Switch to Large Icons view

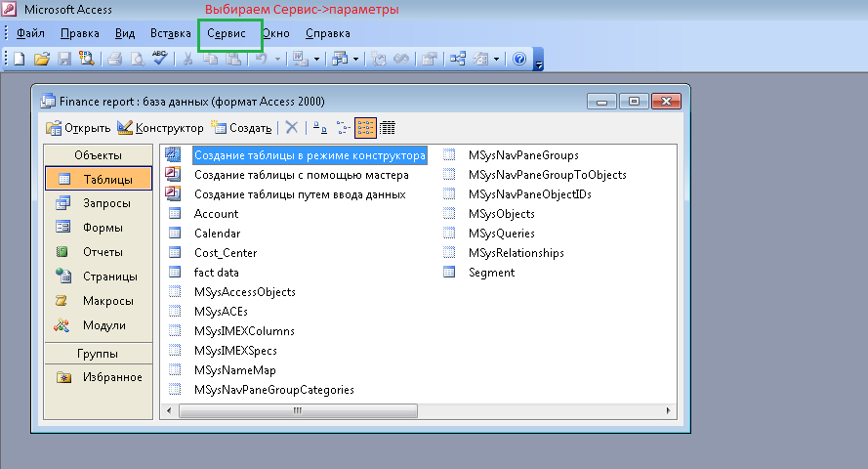tap(320, 128)
